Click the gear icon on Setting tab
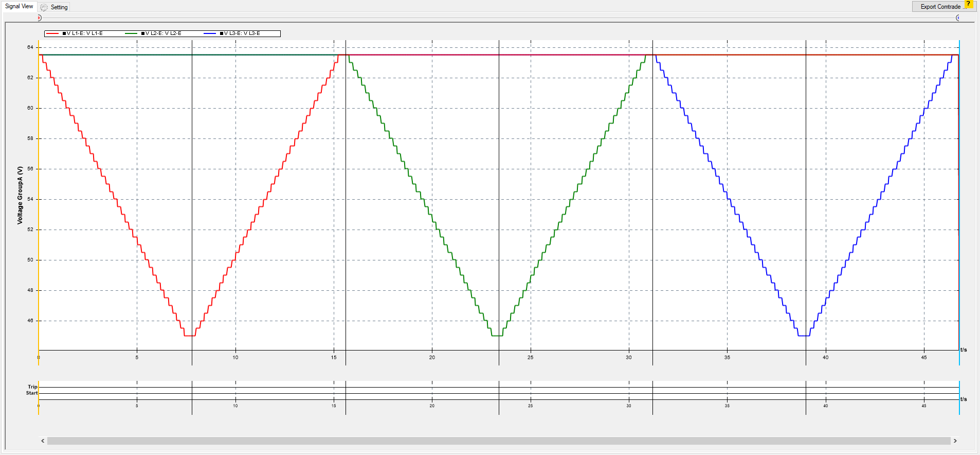980x455 pixels. tap(44, 7)
